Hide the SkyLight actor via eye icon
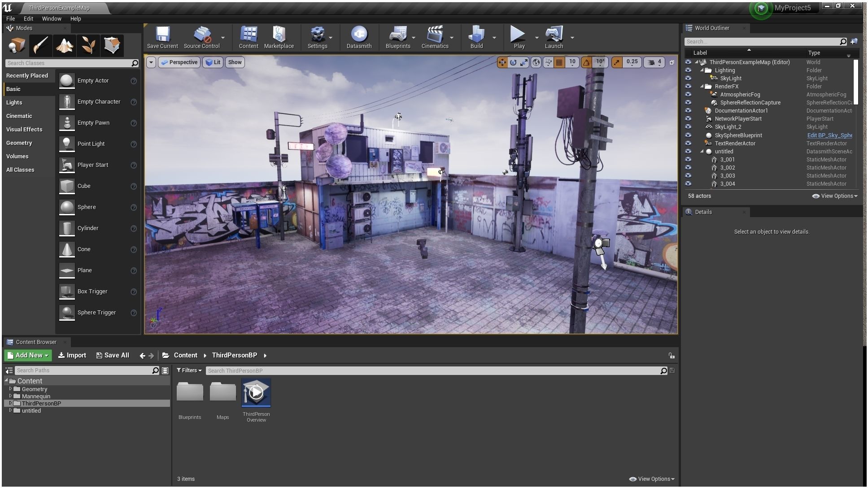This screenshot has height=488, width=868. pos(688,78)
